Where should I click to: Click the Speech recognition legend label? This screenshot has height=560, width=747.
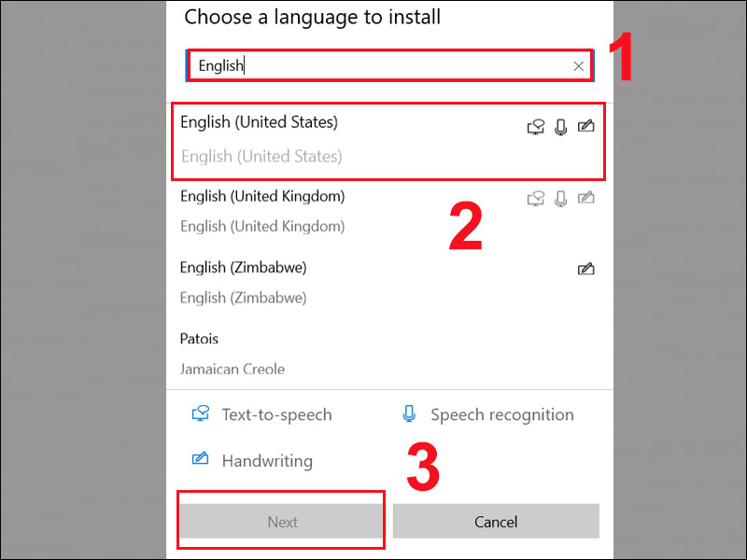coord(500,413)
